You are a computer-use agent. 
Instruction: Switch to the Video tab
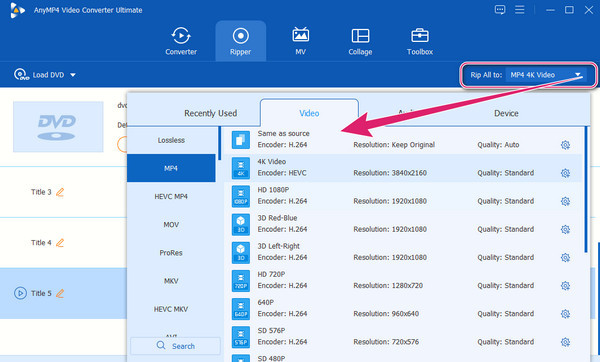click(309, 113)
